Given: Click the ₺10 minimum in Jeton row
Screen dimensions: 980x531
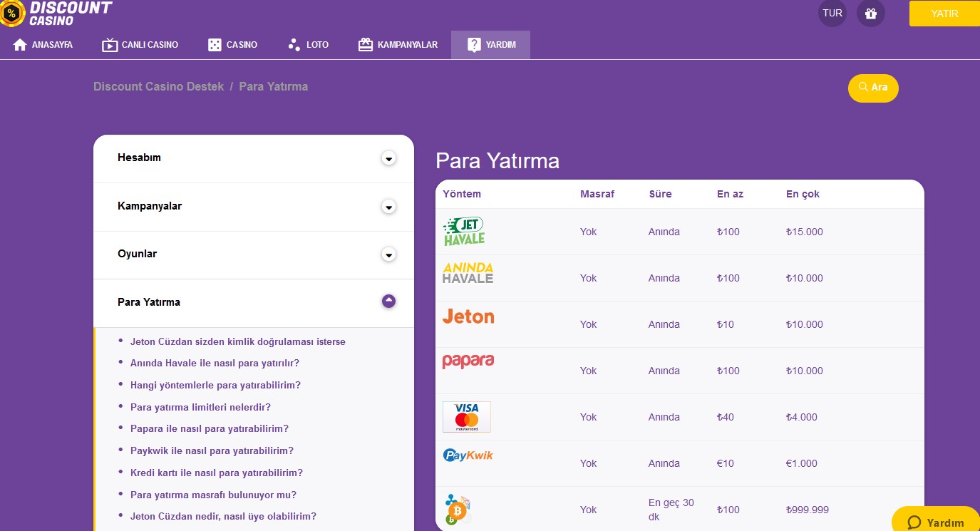Looking at the screenshot, I should coord(726,324).
